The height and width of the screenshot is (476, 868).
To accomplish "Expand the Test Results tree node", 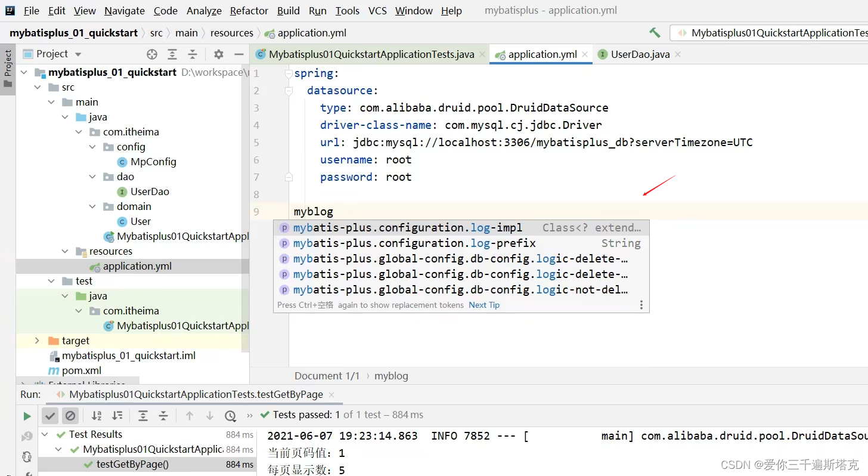I will pos(46,434).
